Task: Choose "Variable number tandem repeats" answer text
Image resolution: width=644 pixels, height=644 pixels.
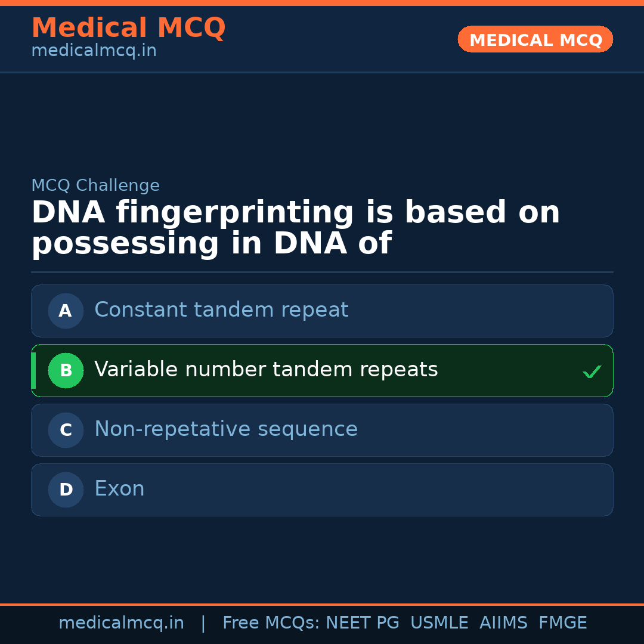Action: pyautogui.click(x=266, y=370)
